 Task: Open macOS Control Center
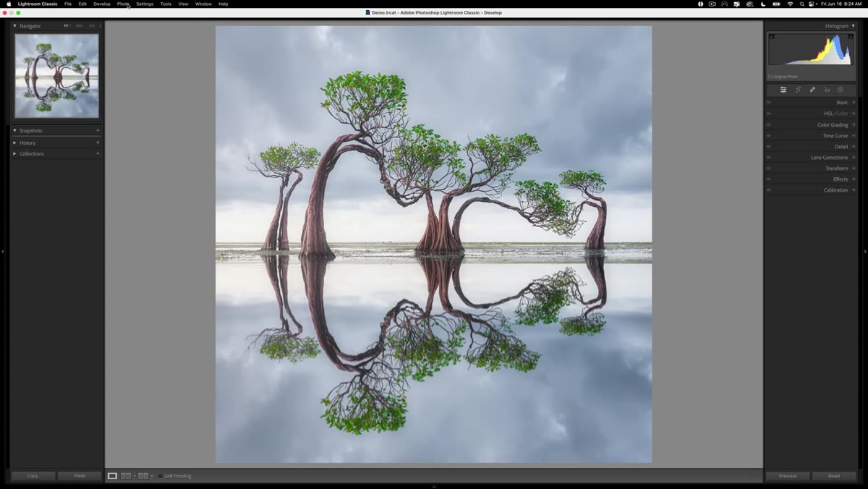point(812,4)
